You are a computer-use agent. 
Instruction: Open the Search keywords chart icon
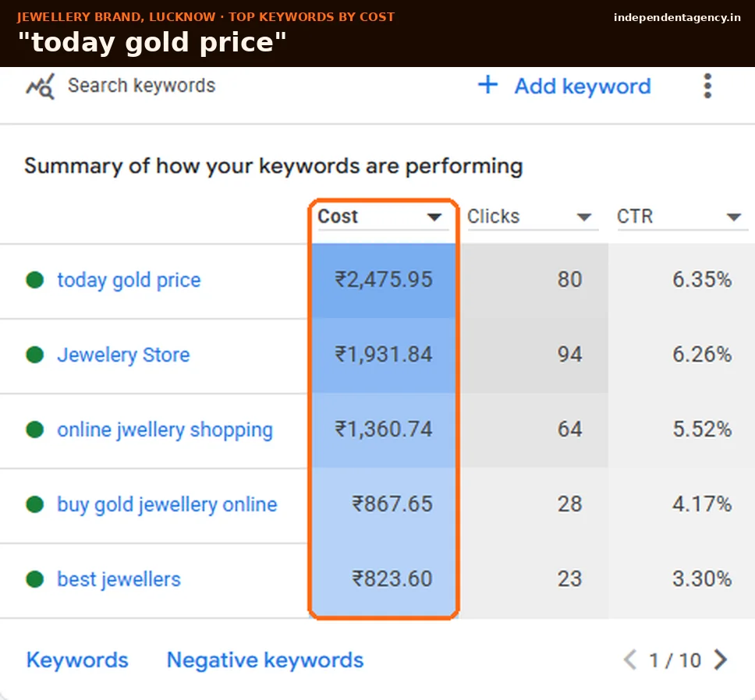[40, 87]
